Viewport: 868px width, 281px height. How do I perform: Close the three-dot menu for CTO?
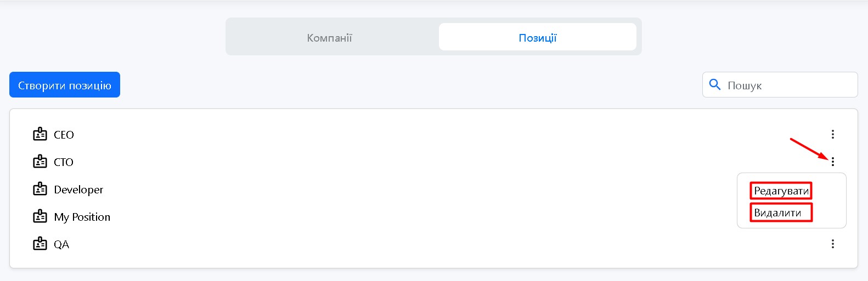(832, 162)
